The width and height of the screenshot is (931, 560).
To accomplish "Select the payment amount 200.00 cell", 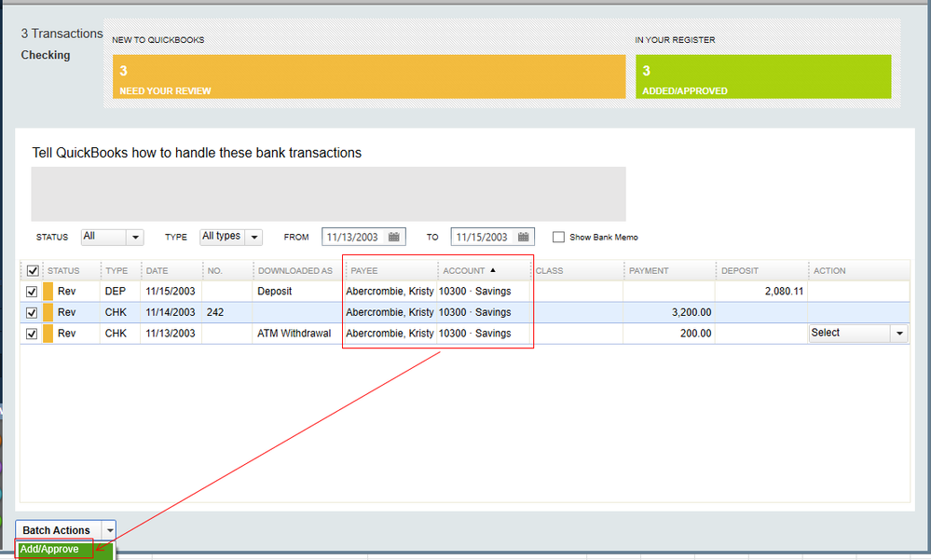I will pyautogui.click(x=669, y=334).
